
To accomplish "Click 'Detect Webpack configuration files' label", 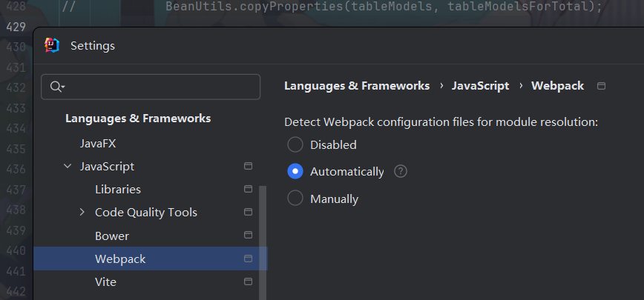I will point(441,122).
